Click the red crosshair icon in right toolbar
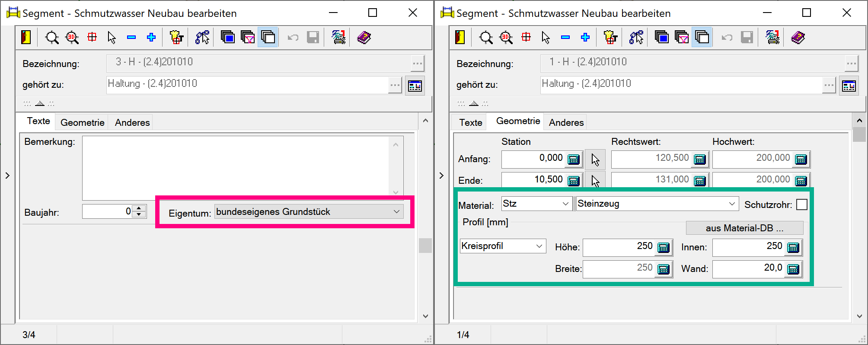This screenshot has height=345, width=868. click(x=526, y=37)
